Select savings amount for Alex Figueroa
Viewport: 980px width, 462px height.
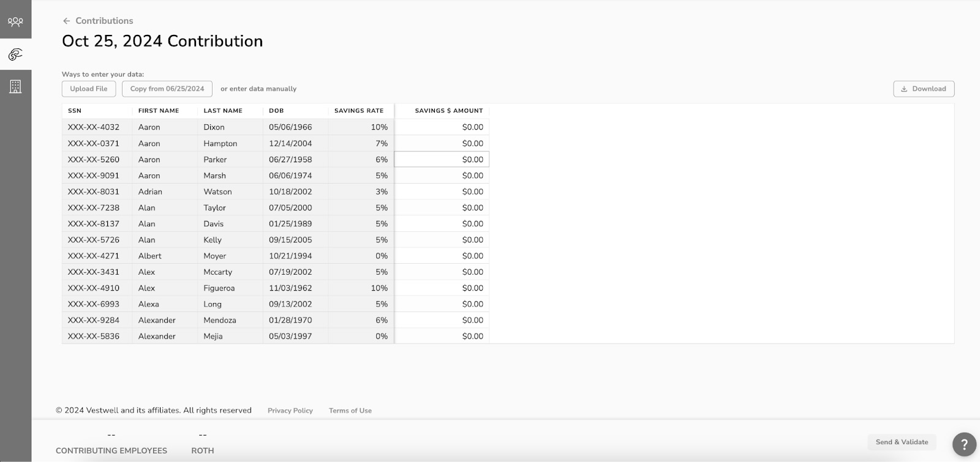coord(442,288)
